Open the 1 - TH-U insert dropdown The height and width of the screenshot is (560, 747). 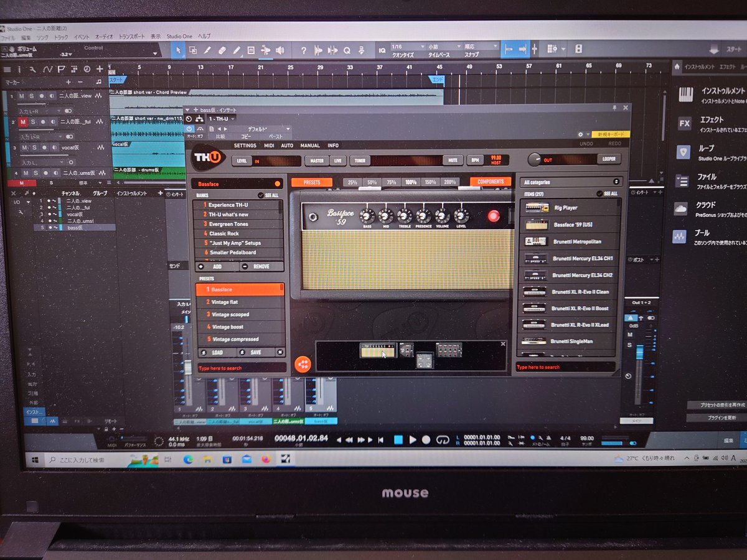point(221,118)
